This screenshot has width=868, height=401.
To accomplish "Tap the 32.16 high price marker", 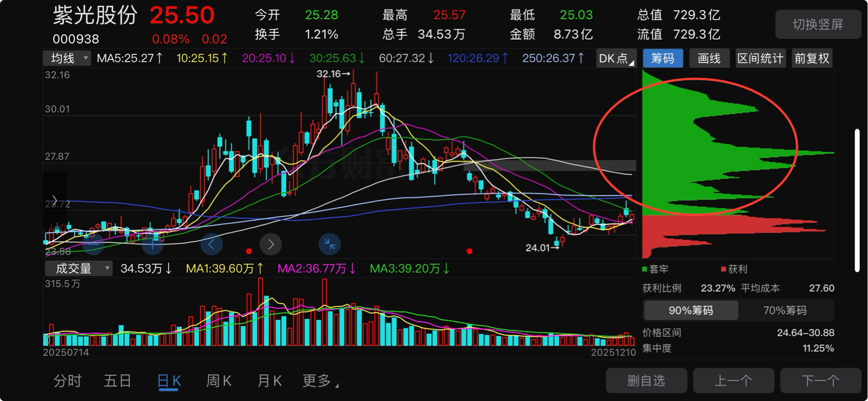I will 334,74.
